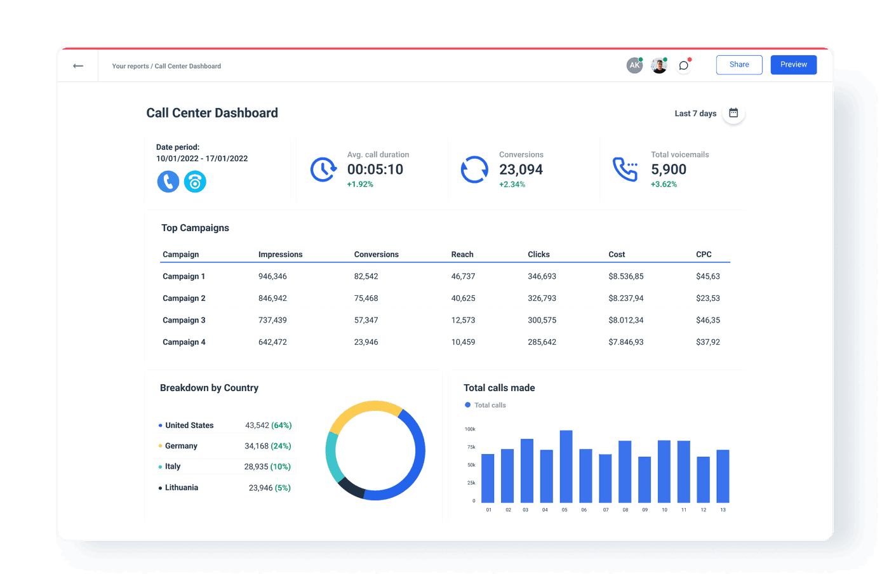
Task: Click the Share button
Action: click(739, 64)
